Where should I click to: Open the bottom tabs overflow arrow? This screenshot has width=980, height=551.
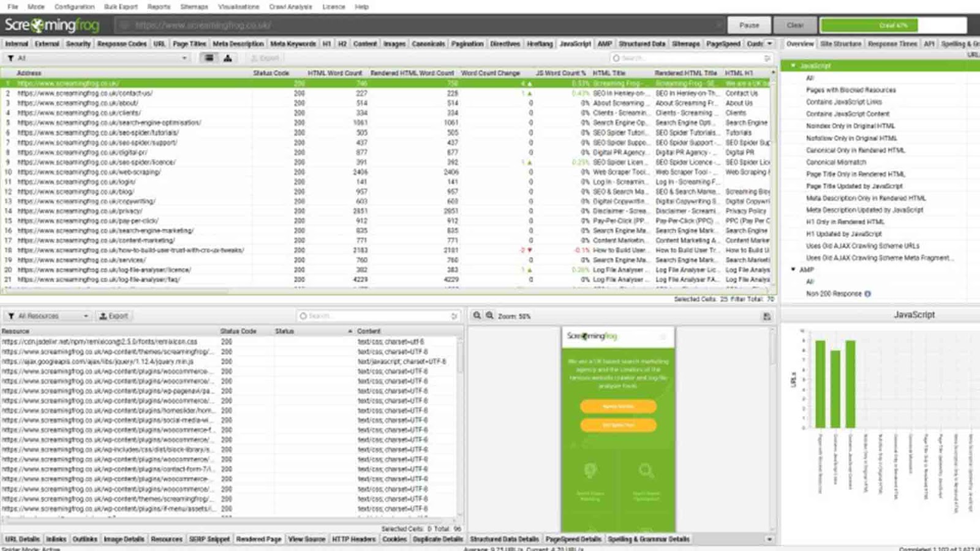point(769,539)
